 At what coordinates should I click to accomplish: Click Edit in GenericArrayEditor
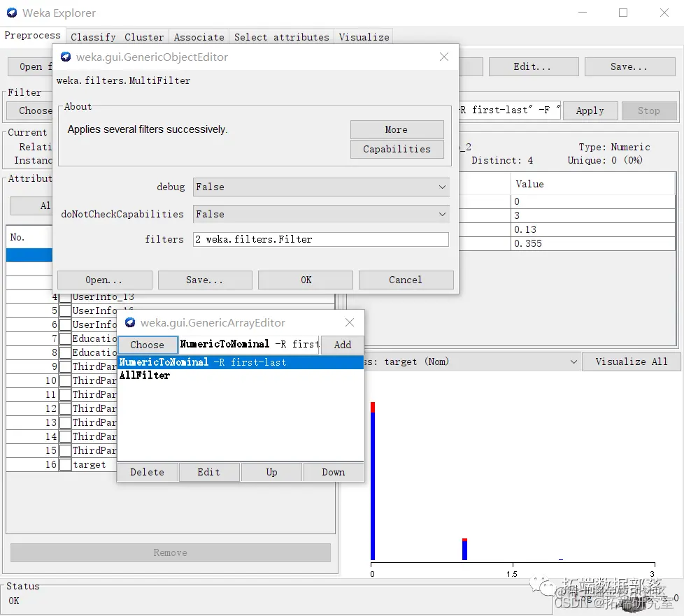(209, 472)
